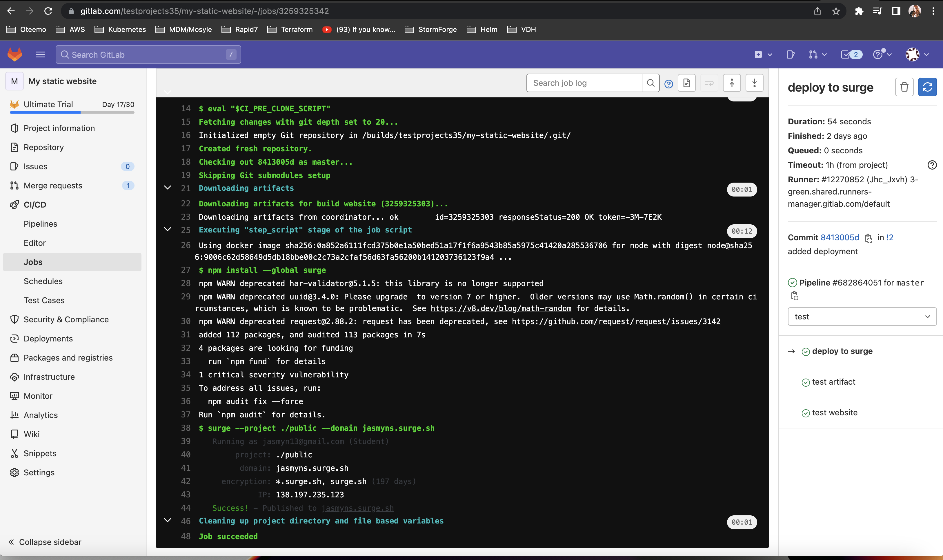Select Merge requests sidebar item
Viewport: 943px width, 560px height.
pyautogui.click(x=53, y=186)
